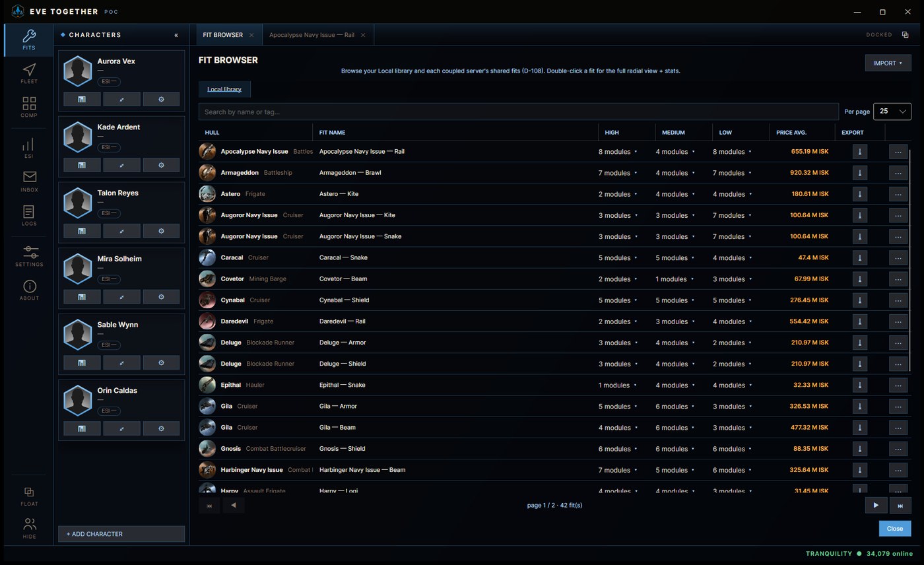
Task: Click the fit list vertical scrollbar
Action: pos(910,261)
